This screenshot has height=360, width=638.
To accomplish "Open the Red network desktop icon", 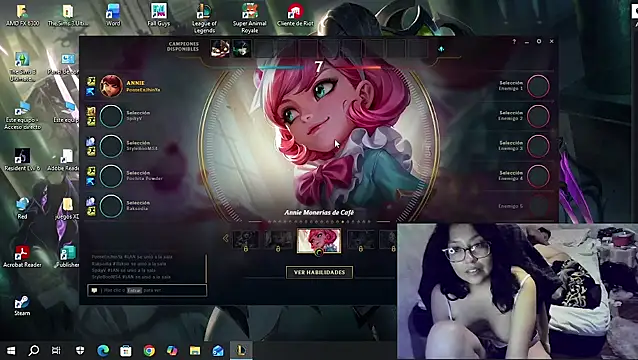I will click(22, 208).
